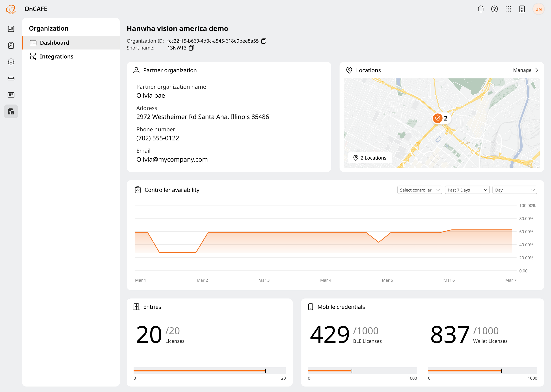Open the settings gear in sidebar
Screen dimensions: 551x392
click(11, 62)
